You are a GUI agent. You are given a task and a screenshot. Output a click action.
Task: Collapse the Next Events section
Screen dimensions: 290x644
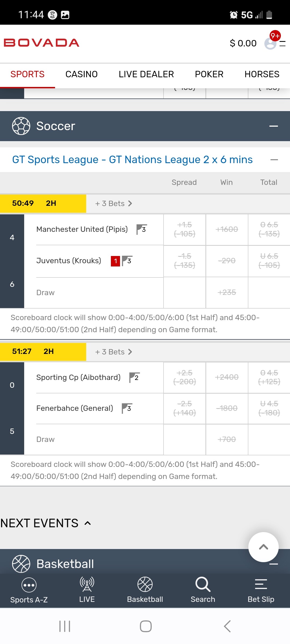point(88,523)
